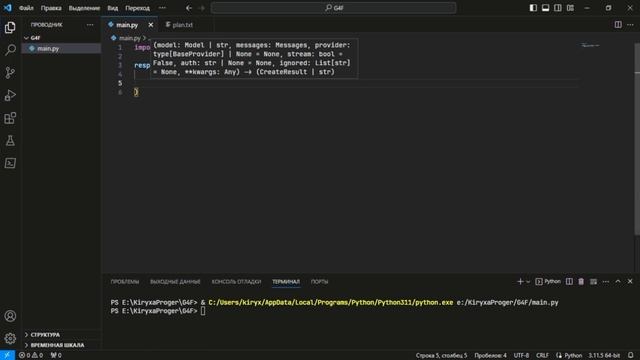Viewport: 640px width, 360px height.
Task: Open the Search view in activity bar
Action: [x=10, y=50]
